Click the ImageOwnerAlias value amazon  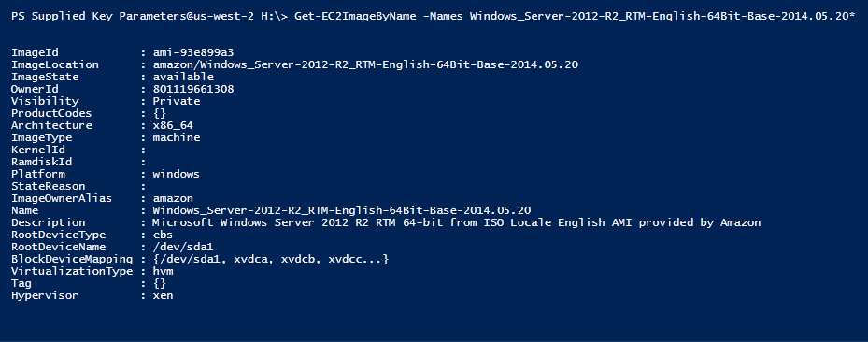(173, 198)
